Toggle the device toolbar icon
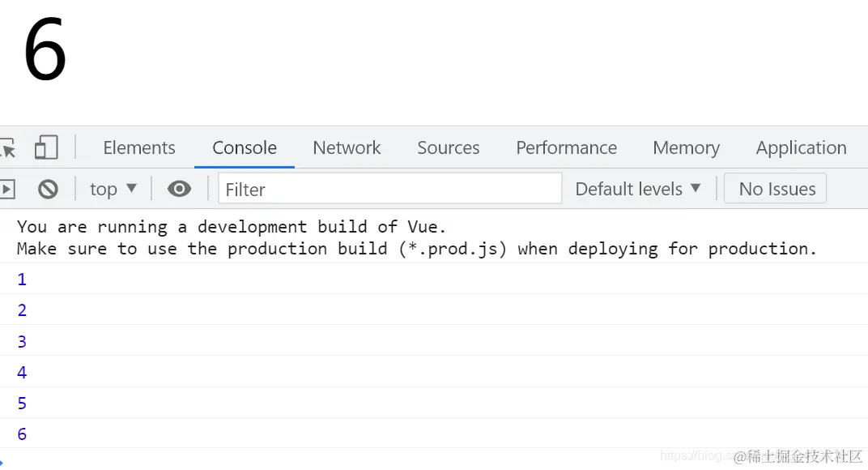This screenshot has height=470, width=868. tap(46, 147)
